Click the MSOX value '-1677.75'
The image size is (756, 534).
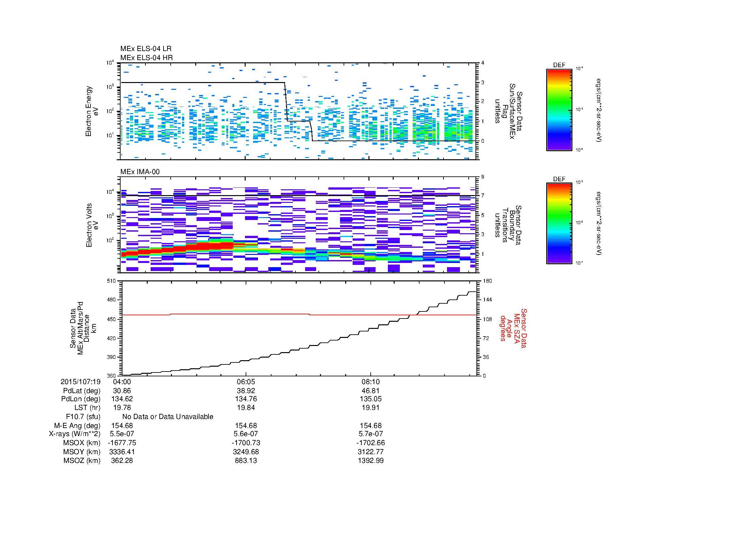point(122,443)
